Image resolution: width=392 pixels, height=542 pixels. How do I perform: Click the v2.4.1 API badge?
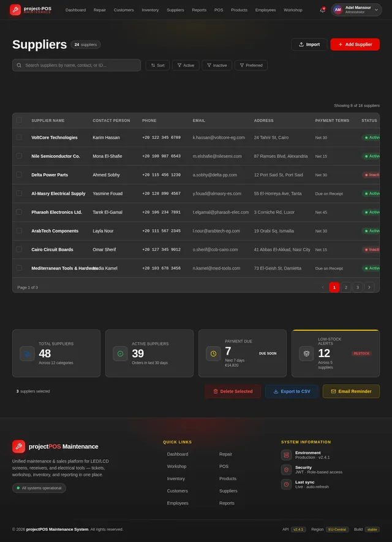[x=298, y=529]
